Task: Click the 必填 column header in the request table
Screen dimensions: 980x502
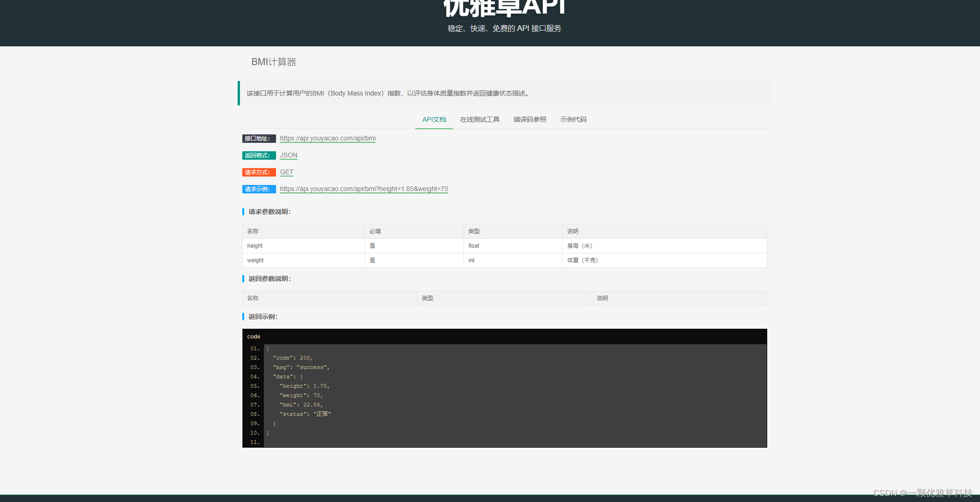Action: coord(414,231)
